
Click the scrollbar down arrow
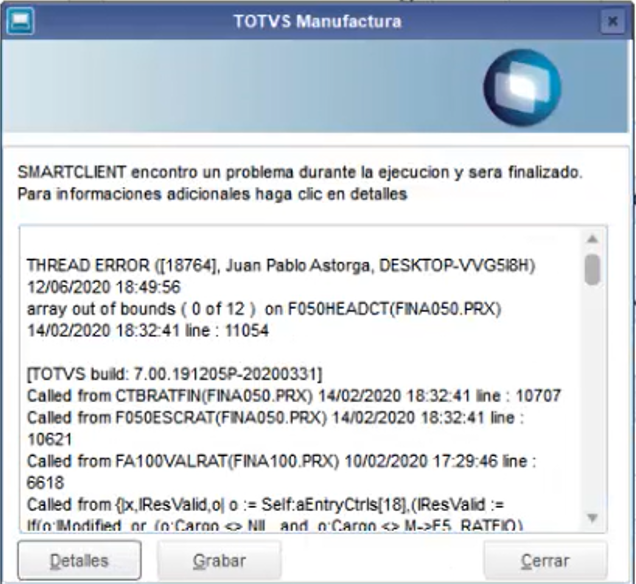click(x=593, y=517)
